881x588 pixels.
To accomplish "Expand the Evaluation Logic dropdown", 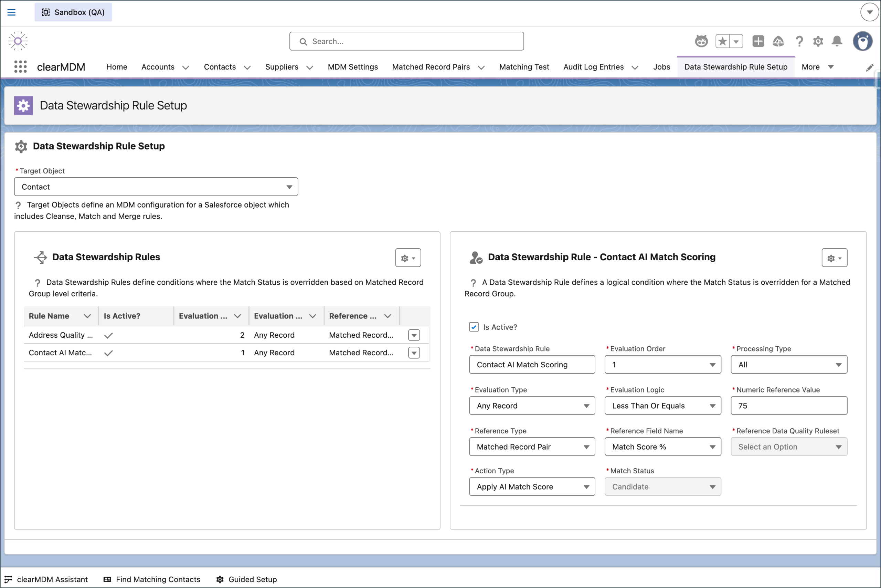I will [662, 406].
